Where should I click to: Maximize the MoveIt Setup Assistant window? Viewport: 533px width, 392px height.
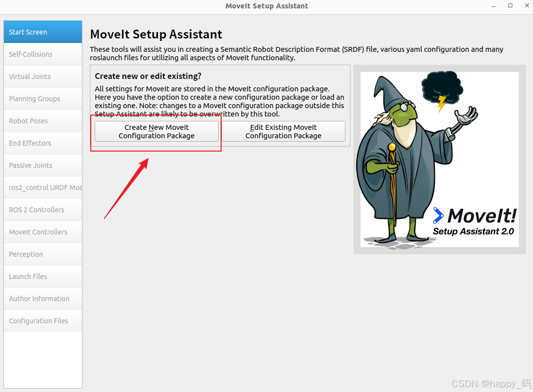click(510, 6)
